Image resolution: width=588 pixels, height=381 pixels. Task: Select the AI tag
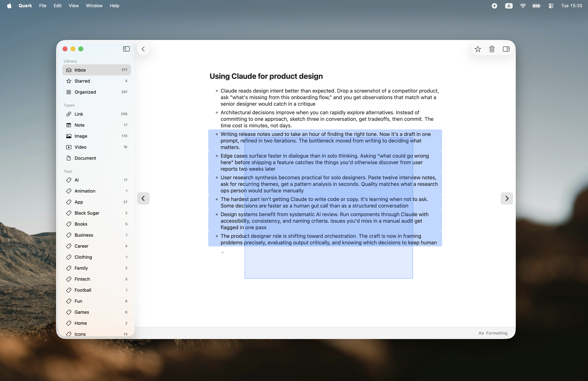tap(97, 180)
